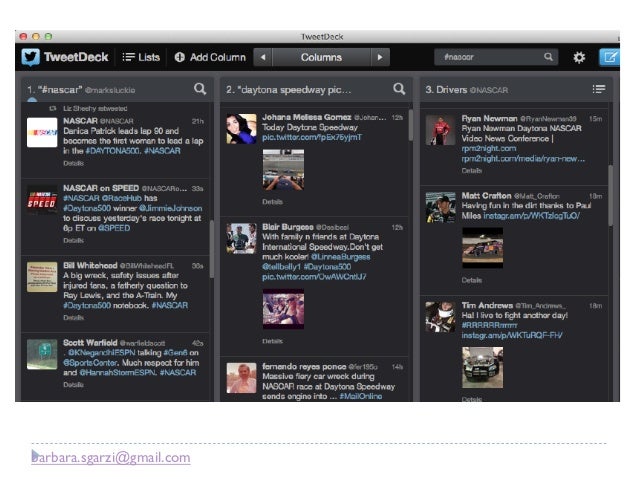Open NASCAR avatar on Danica Patrick tweet
The width and height of the screenshot is (638, 479).
coord(42,132)
